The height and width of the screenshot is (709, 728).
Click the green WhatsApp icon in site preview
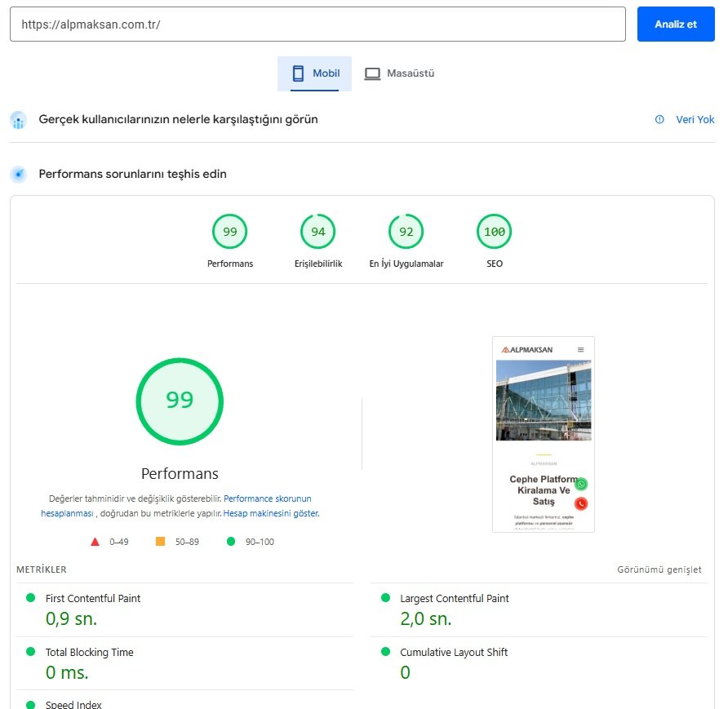(581, 484)
